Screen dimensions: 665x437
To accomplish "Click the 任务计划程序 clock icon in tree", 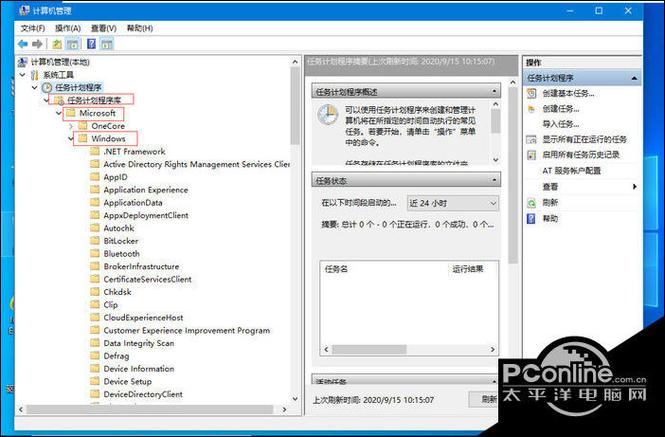I will point(47,88).
